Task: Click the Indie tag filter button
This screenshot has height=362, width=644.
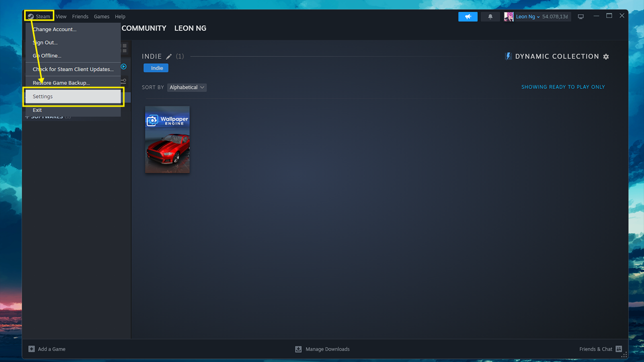Action: point(157,68)
